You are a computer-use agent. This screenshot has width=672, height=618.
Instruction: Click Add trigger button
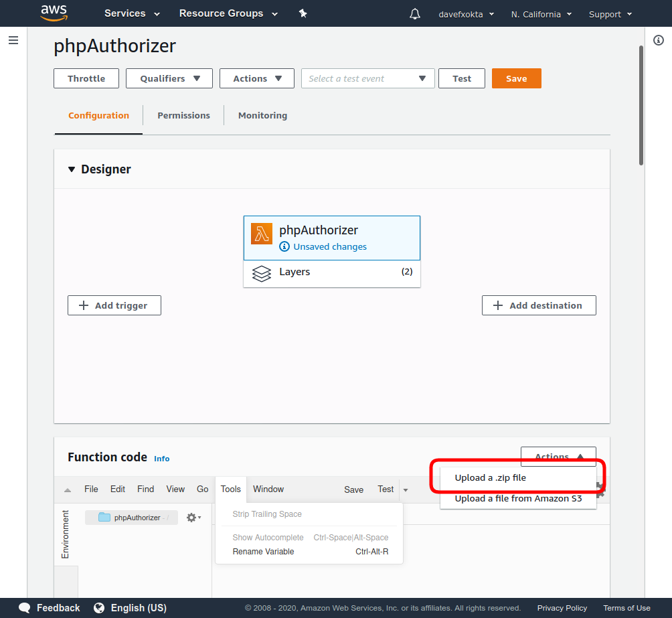(x=114, y=305)
